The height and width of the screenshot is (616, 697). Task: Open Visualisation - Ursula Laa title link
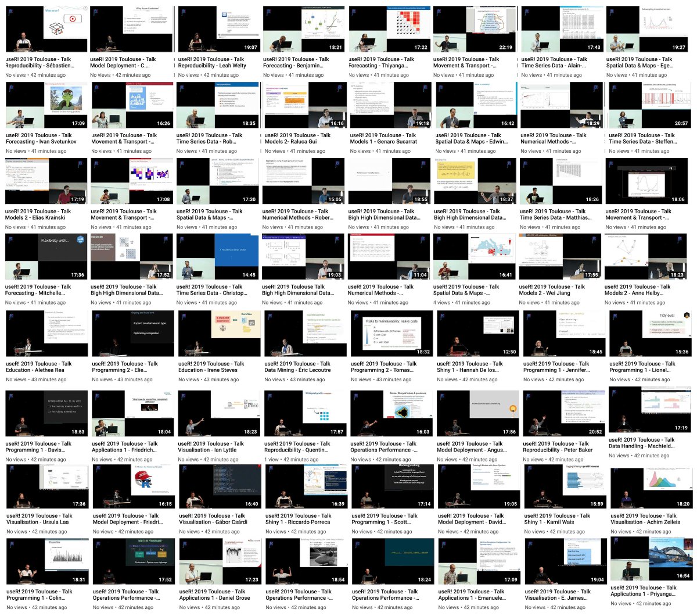coord(39,518)
